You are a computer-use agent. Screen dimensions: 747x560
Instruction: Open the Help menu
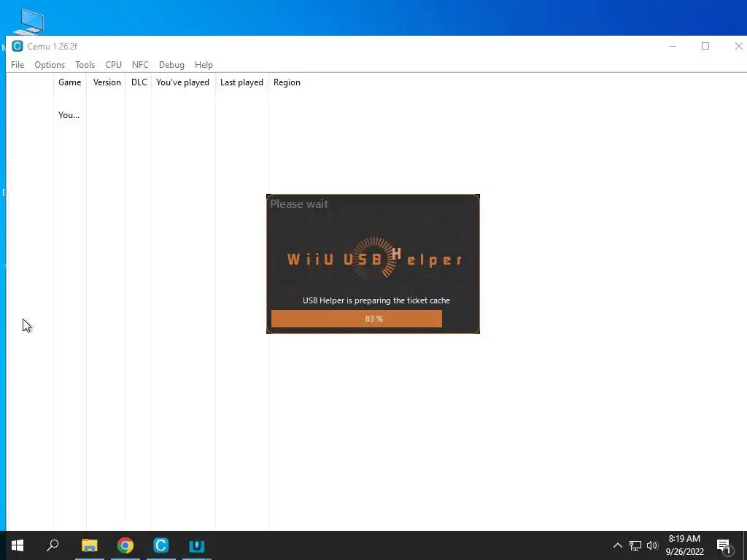point(204,65)
